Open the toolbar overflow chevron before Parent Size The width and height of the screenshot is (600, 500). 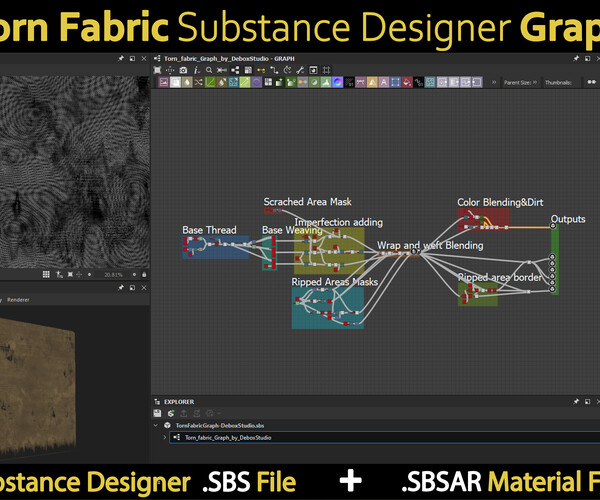(x=494, y=82)
